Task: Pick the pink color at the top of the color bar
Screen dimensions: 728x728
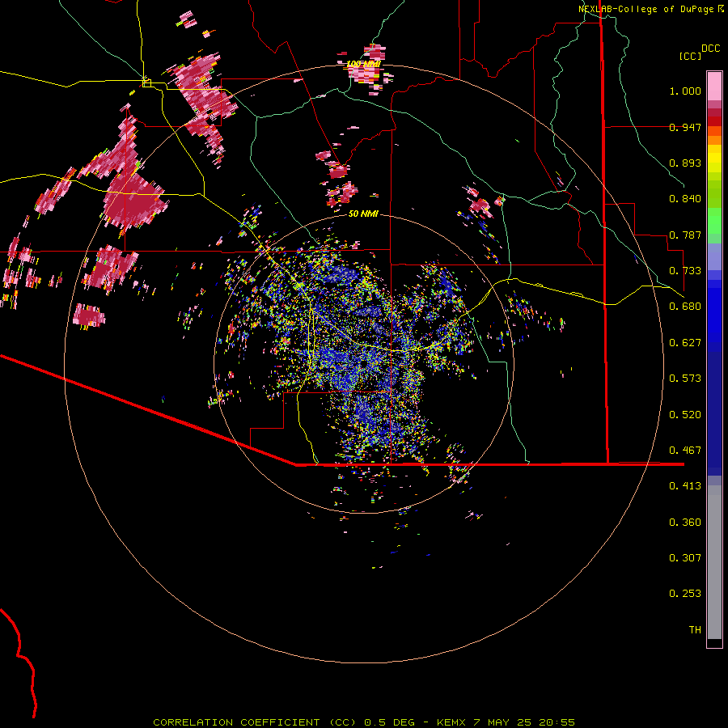Action: [714, 86]
